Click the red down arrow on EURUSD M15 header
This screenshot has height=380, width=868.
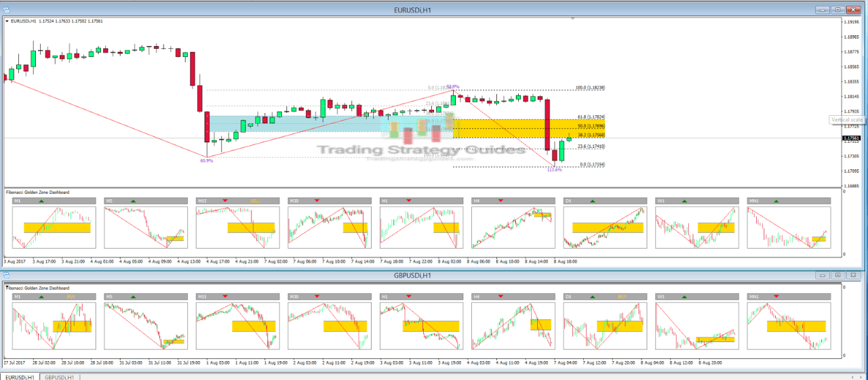(x=225, y=201)
